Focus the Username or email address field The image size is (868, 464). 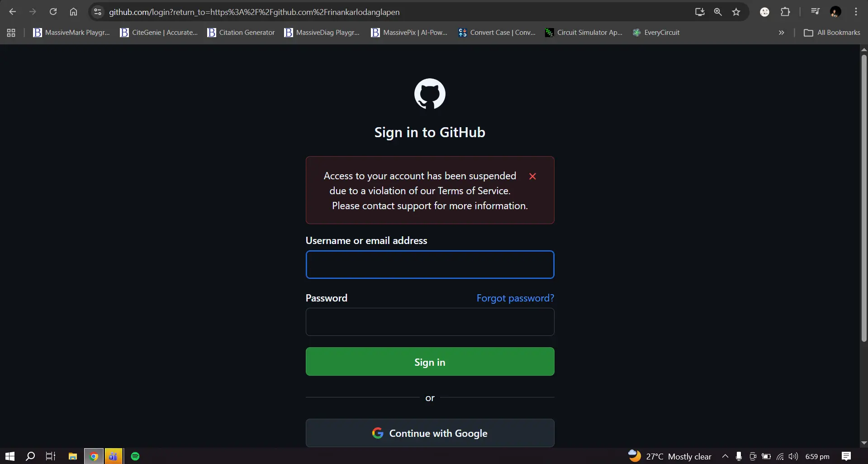[430, 264]
